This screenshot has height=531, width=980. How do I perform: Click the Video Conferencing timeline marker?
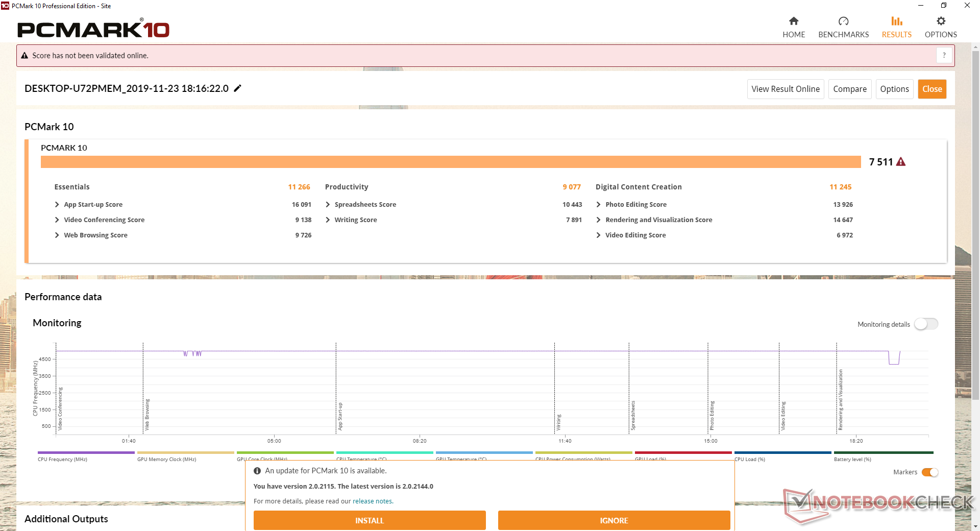tap(60, 408)
